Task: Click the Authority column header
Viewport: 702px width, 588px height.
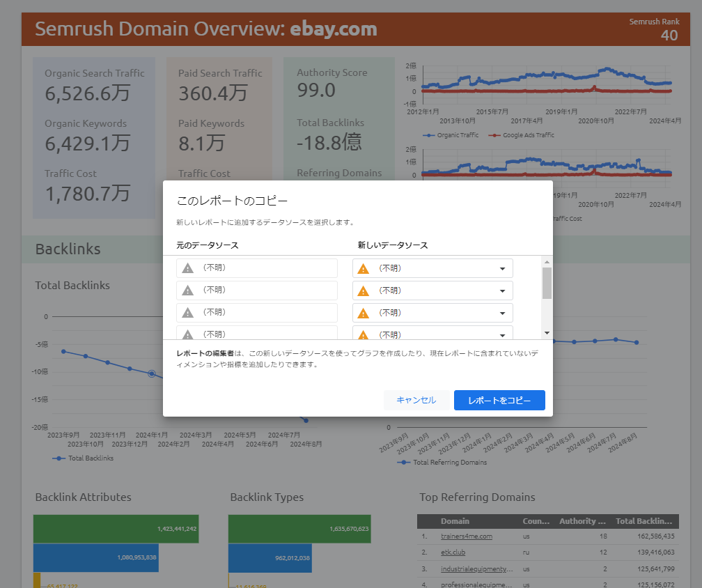Action: tap(582, 521)
